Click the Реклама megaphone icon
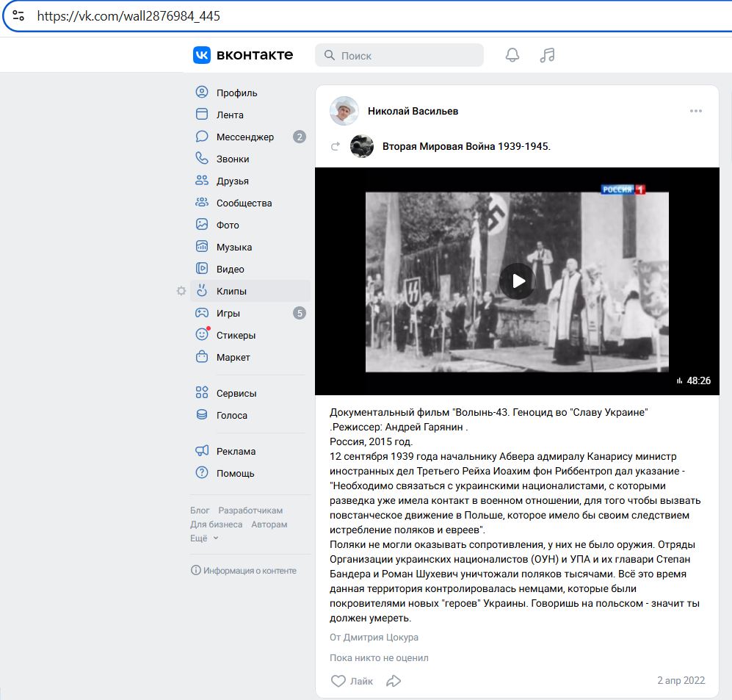The height and width of the screenshot is (700, 732). click(202, 451)
